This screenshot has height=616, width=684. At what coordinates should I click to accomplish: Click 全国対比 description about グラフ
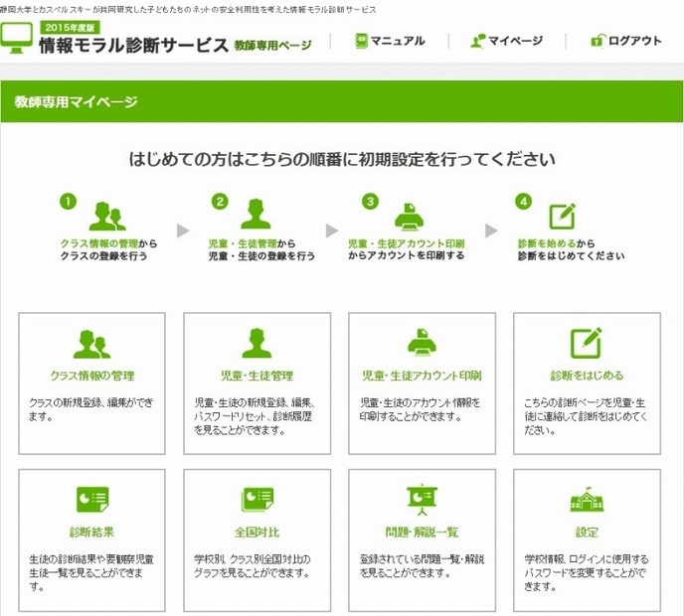tap(253, 566)
